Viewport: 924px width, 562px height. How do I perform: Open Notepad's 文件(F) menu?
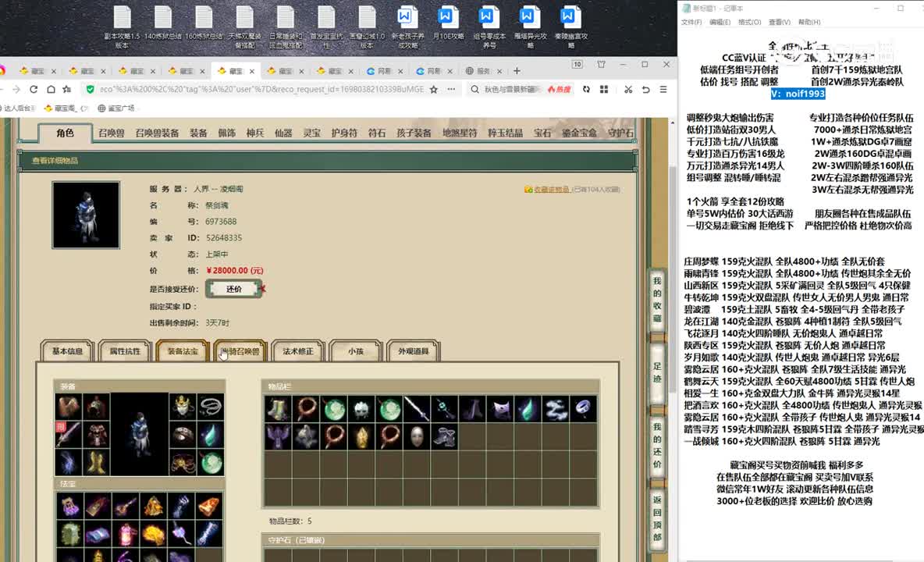pyautogui.click(x=691, y=23)
